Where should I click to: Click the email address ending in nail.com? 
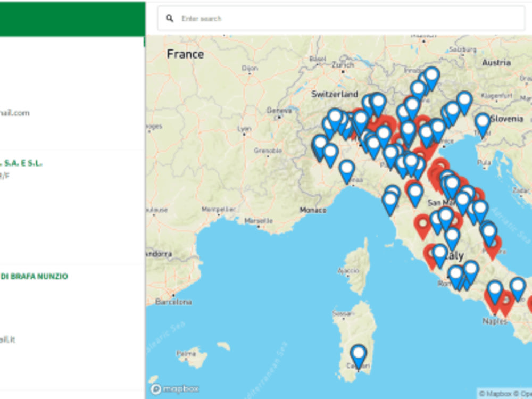tap(14, 113)
